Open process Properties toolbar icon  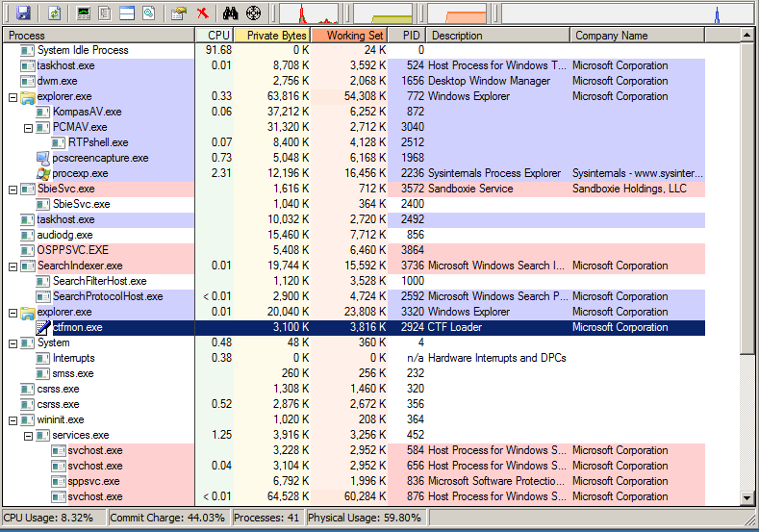179,13
